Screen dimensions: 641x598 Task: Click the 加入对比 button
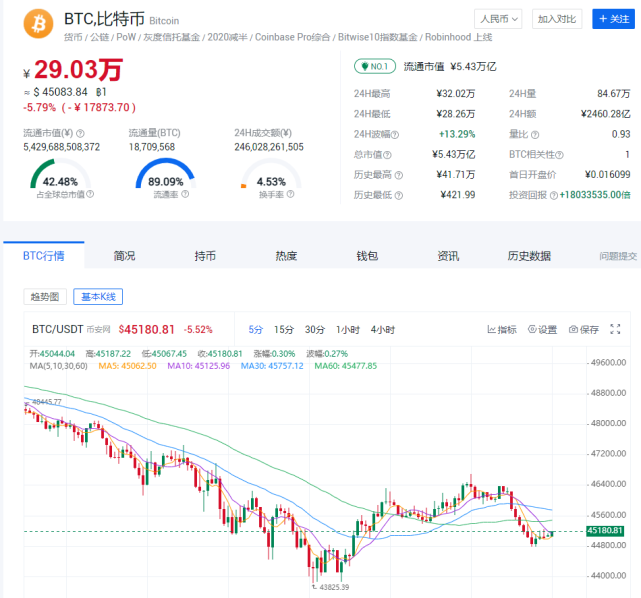[x=556, y=19]
